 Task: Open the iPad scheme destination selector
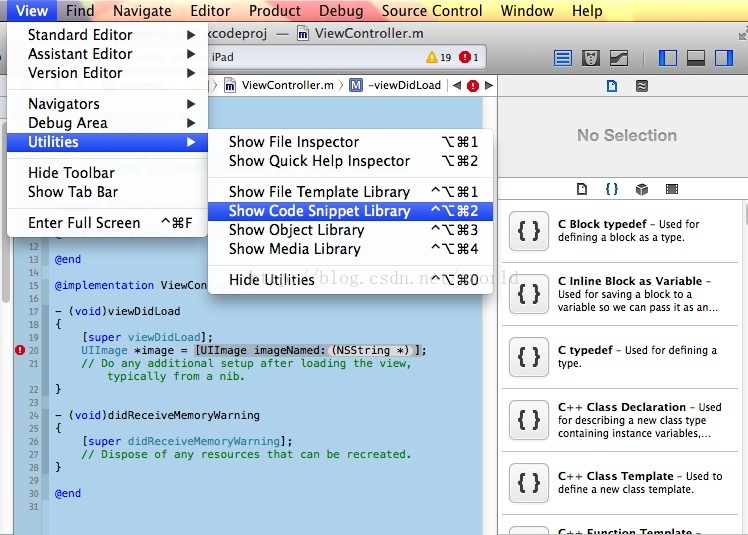point(223,57)
